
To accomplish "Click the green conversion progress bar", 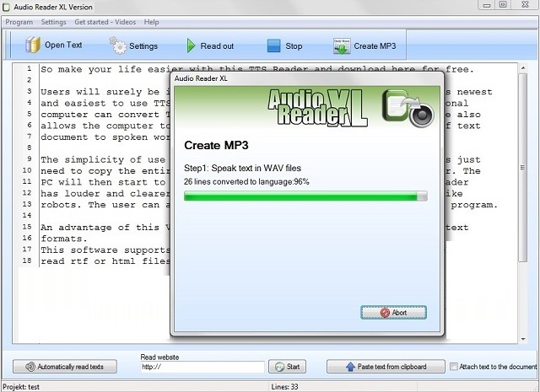I will click(305, 196).
